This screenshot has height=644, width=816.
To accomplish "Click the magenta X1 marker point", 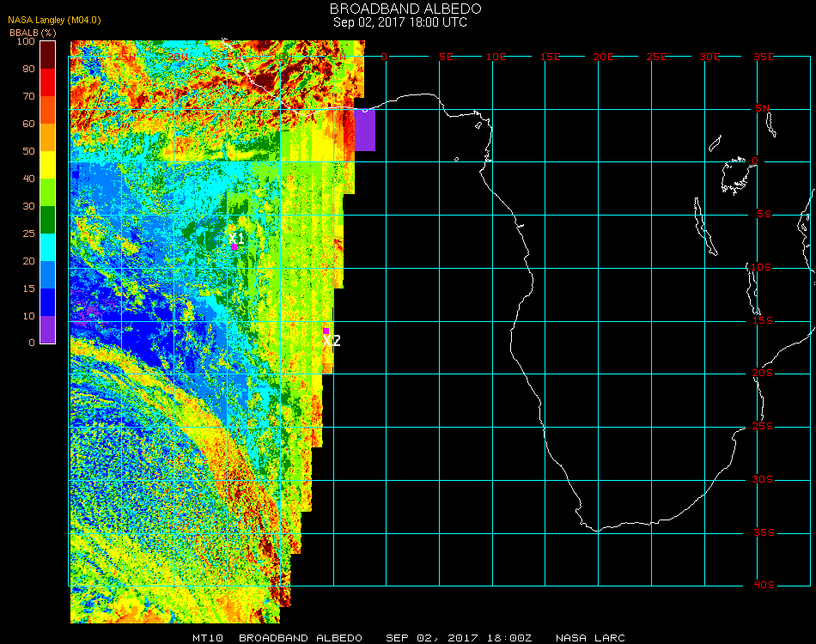I will pyautogui.click(x=234, y=246).
